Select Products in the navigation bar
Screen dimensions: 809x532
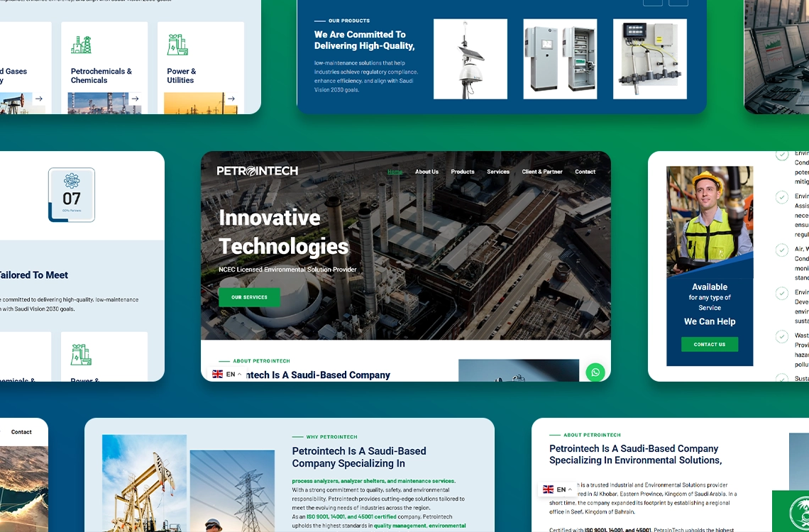(463, 172)
